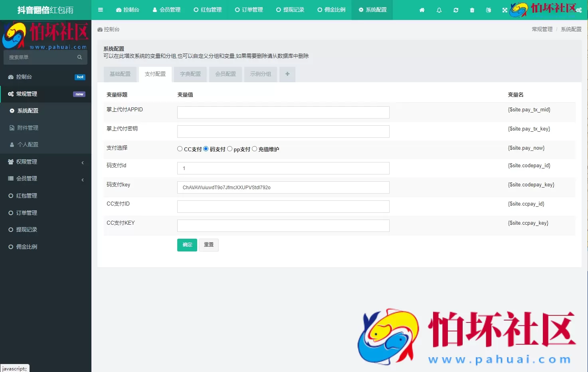Viewport: 588px width, 372px height.
Task: Enable 充值维护 maintenance mode option
Action: (x=254, y=148)
